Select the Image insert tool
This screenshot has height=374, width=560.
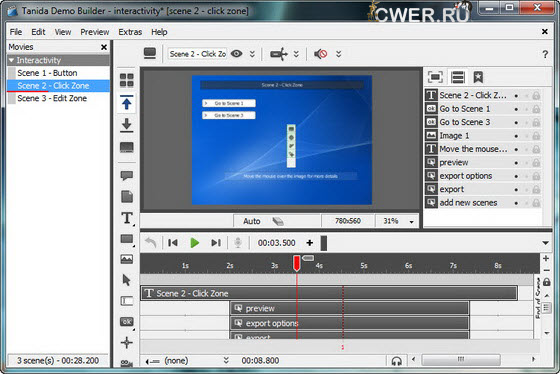(x=126, y=259)
